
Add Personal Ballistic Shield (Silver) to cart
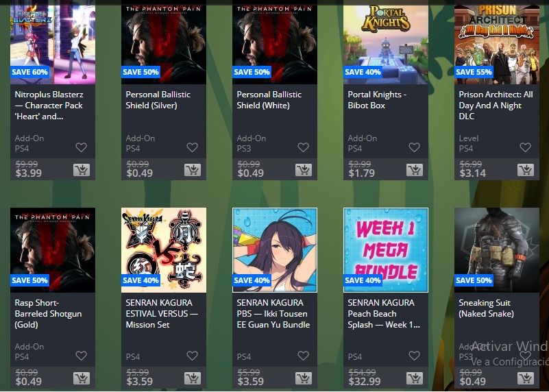pyautogui.click(x=193, y=170)
